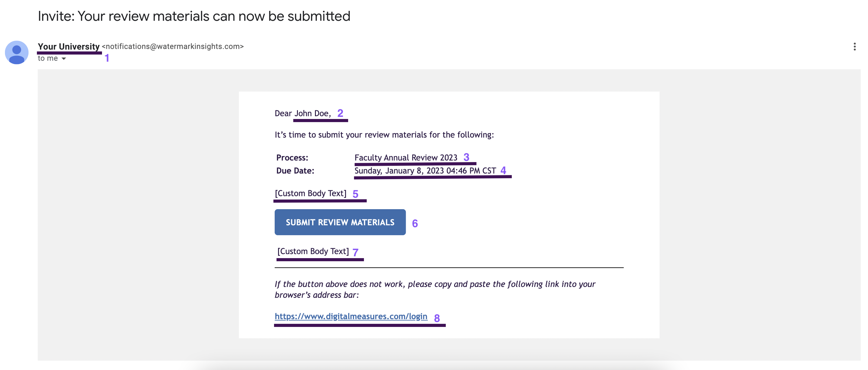
Task: Click annotation number 8 beside the link
Action: click(437, 317)
